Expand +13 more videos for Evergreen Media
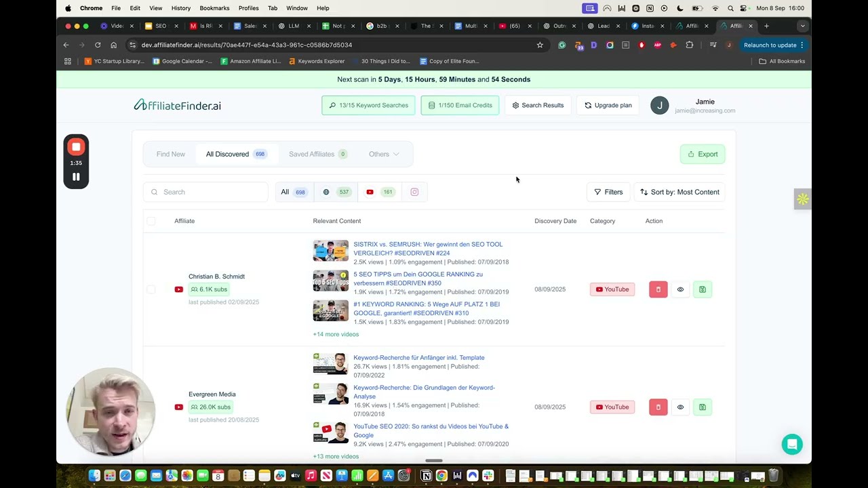The width and height of the screenshot is (868, 488). click(x=336, y=456)
